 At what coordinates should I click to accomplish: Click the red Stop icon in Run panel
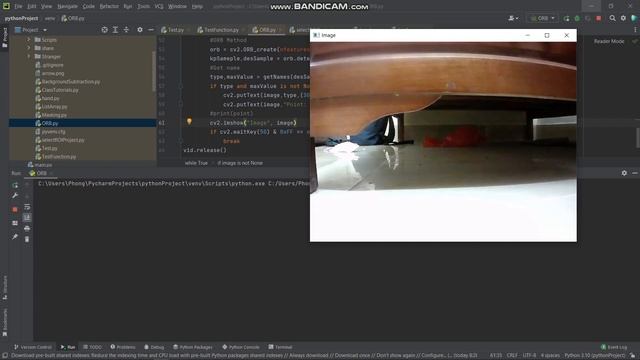coord(15,209)
